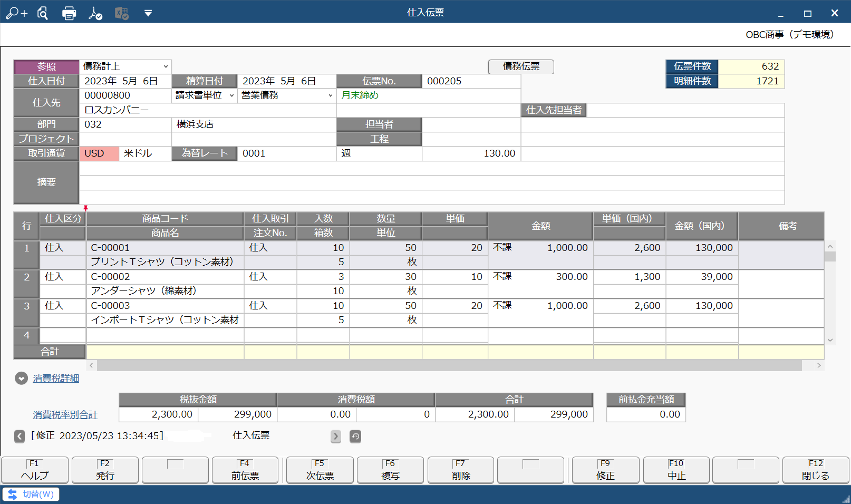Click F12 閉じる function button
The height and width of the screenshot is (504, 851).
tap(816, 470)
